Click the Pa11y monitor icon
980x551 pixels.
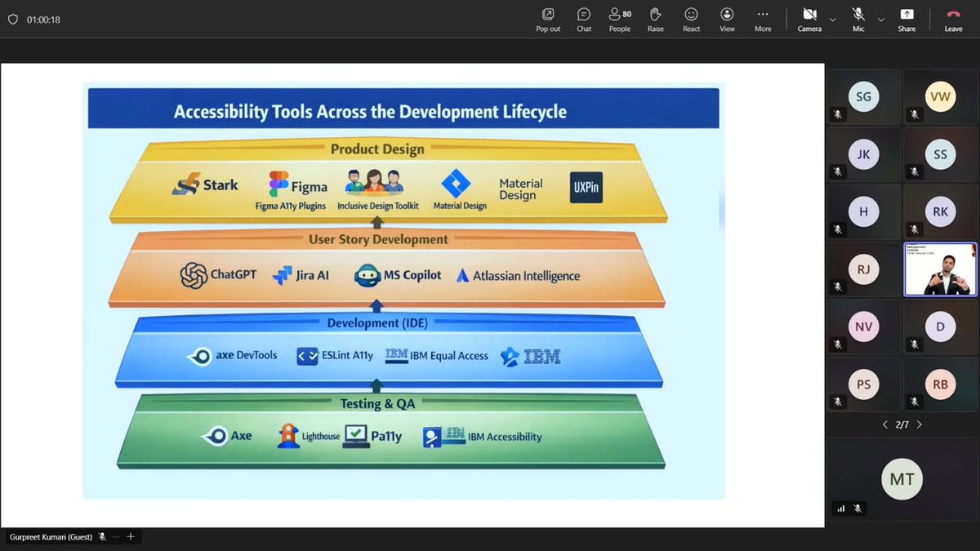point(356,436)
